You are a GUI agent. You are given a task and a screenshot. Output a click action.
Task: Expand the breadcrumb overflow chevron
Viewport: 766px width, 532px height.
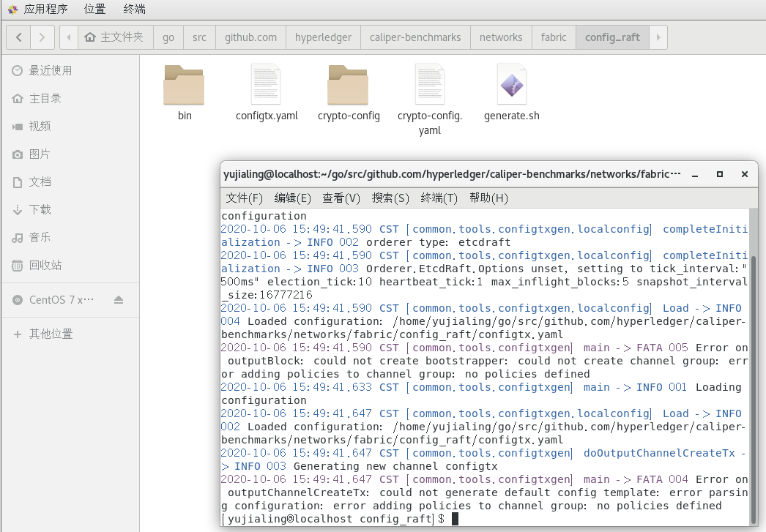point(658,37)
